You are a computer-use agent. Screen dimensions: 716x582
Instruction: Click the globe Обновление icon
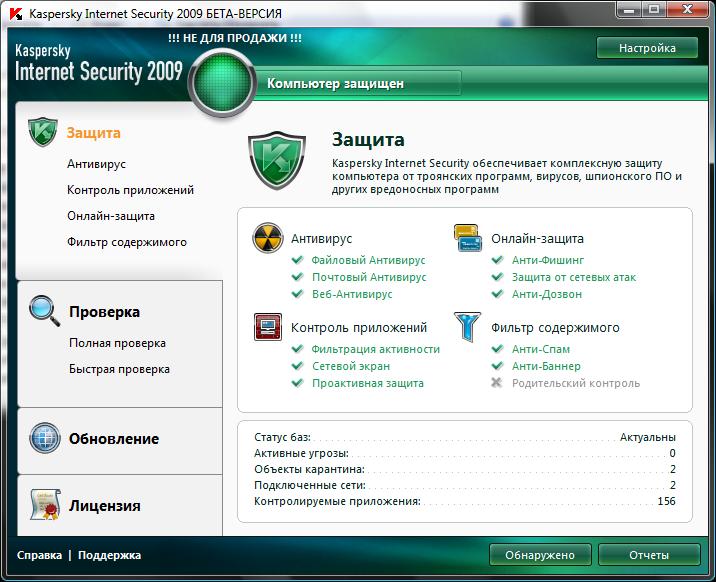(x=45, y=438)
